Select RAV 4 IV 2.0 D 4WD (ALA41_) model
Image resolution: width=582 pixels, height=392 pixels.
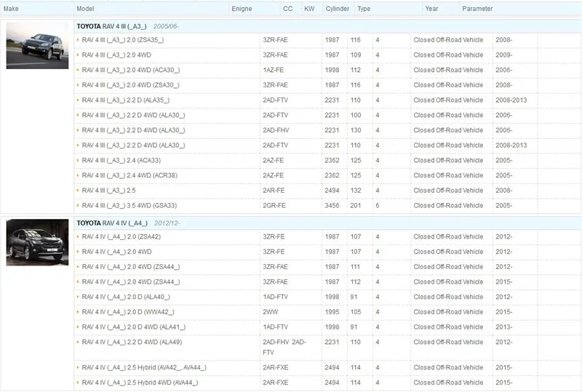tap(134, 327)
